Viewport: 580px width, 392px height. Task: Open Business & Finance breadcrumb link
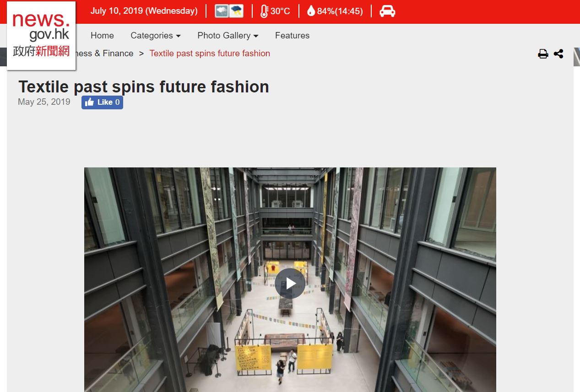105,54
